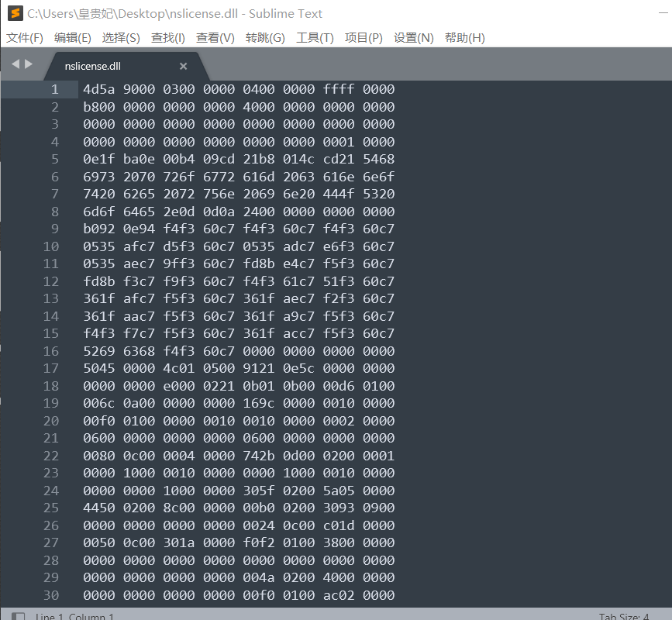Click hex value c01d on line 26
Image resolution: width=672 pixels, height=620 pixels.
coord(339,525)
